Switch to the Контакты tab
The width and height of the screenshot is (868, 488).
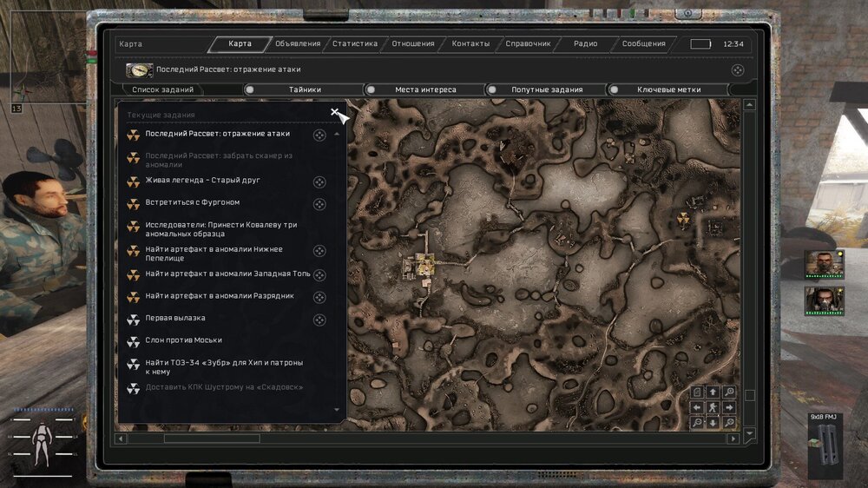tap(470, 43)
